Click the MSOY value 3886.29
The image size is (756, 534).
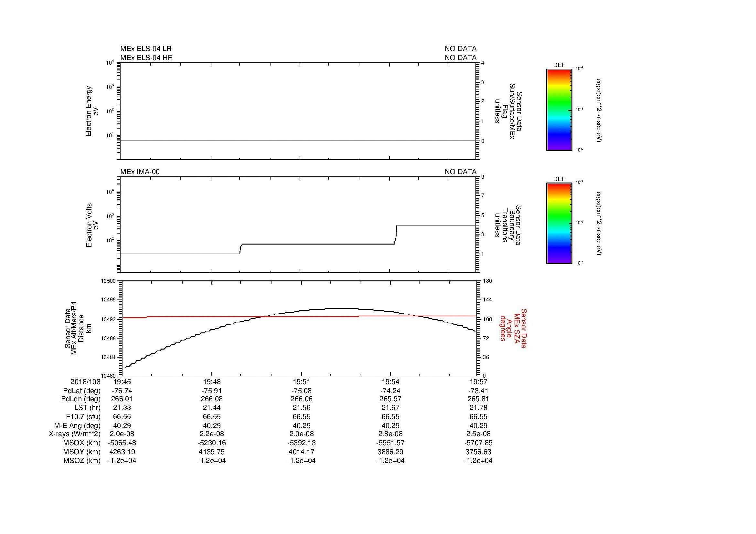390,452
